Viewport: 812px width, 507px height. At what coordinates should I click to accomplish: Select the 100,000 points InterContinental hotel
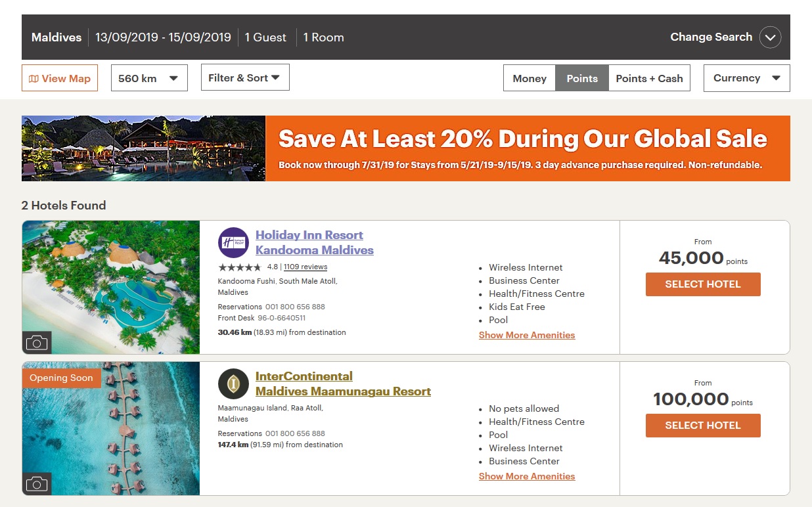pos(702,426)
